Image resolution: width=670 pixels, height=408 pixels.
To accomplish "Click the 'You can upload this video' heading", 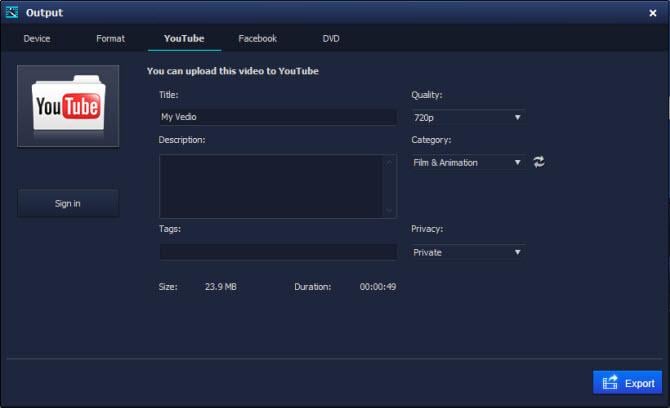I will click(233, 71).
